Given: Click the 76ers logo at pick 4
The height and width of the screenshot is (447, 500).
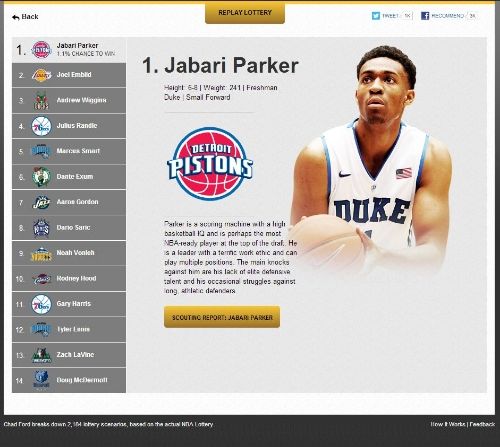Looking at the screenshot, I should coord(41,126).
